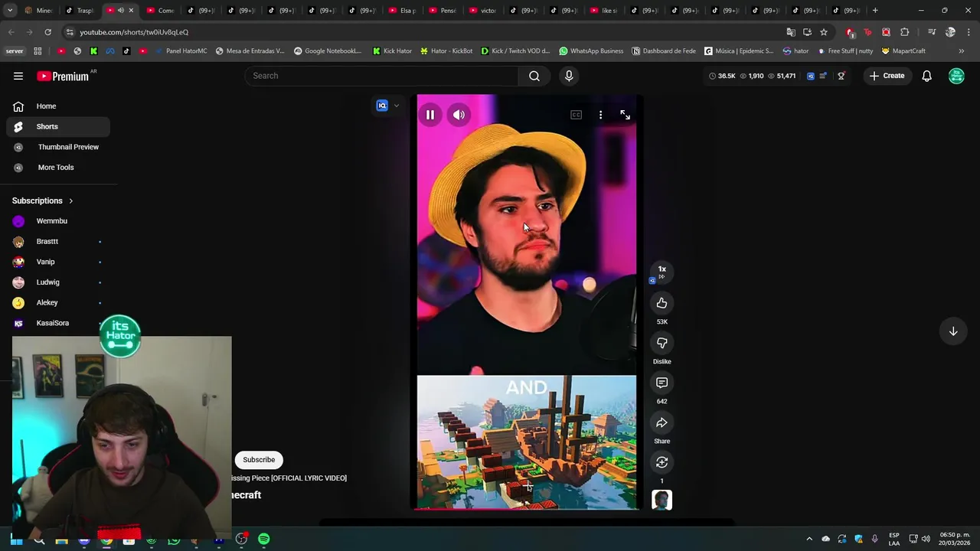Viewport: 980px width, 551px height.
Task: Open the MapartCraft bookmark
Action: [x=903, y=51]
